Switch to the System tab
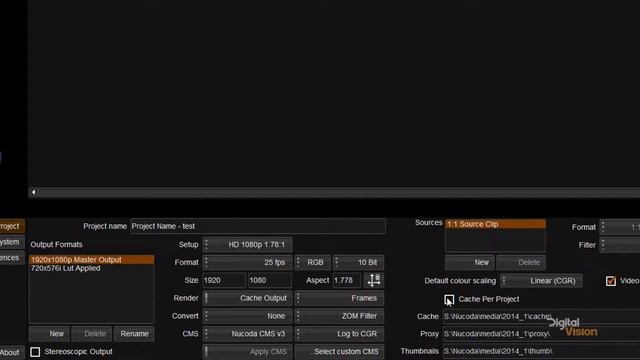 [12, 242]
